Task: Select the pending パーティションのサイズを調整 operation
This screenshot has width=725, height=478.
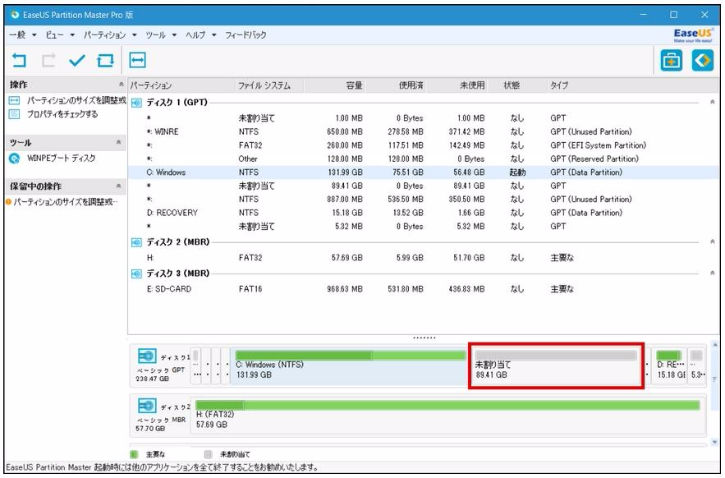Action: click(66, 202)
